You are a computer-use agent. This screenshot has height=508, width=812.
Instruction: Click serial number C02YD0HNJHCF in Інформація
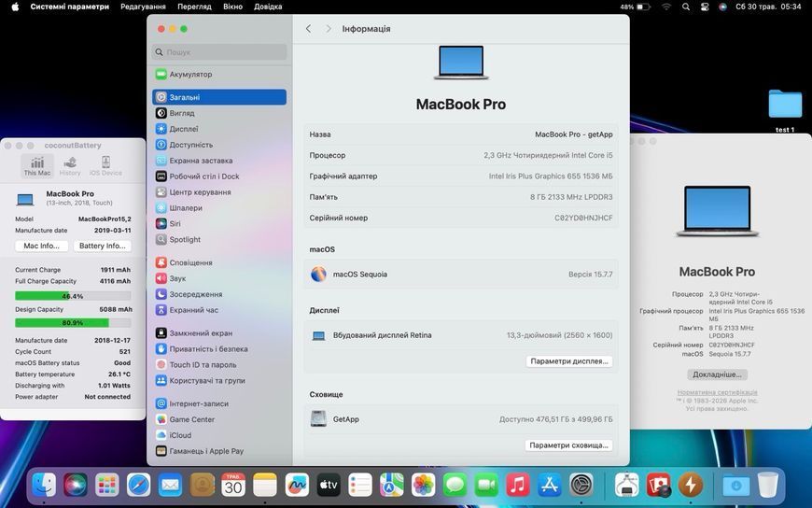click(583, 219)
